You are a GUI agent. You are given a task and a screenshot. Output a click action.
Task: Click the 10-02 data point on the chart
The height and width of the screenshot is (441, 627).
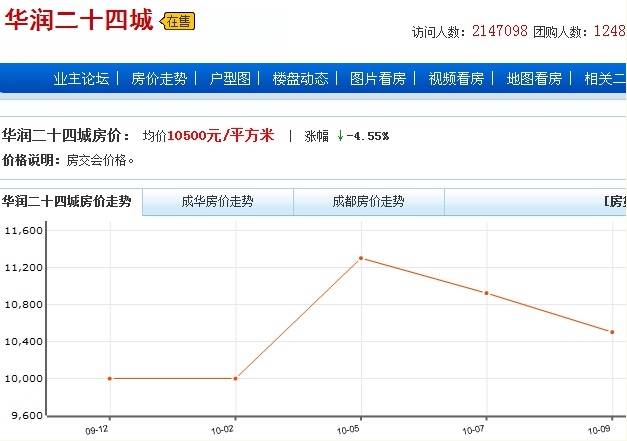[x=236, y=379]
